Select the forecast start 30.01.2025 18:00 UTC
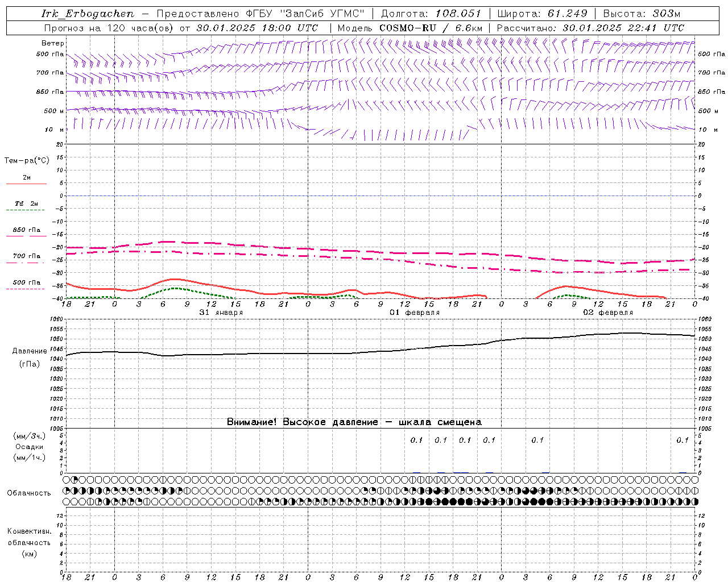Image resolution: width=728 pixels, height=582 pixels. 257,28
